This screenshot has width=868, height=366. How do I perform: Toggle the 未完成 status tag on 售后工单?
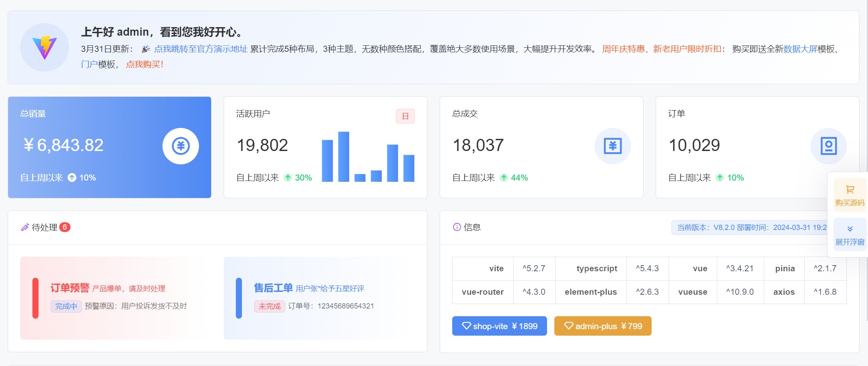point(269,306)
